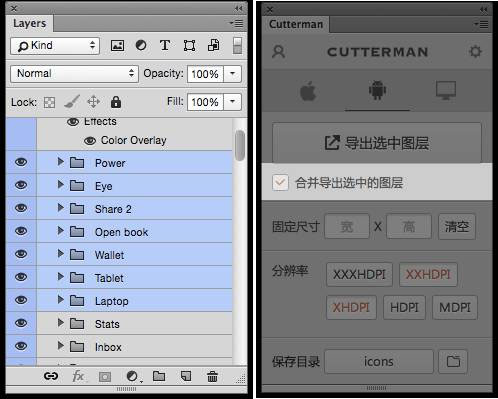The height and width of the screenshot is (399, 498).
Task: Toggle XHDPI resolution
Action: (351, 307)
